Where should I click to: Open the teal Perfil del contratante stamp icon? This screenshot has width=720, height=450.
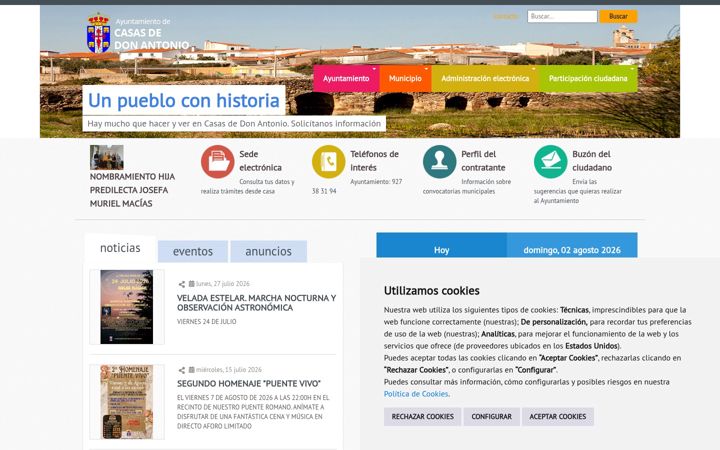click(439, 162)
